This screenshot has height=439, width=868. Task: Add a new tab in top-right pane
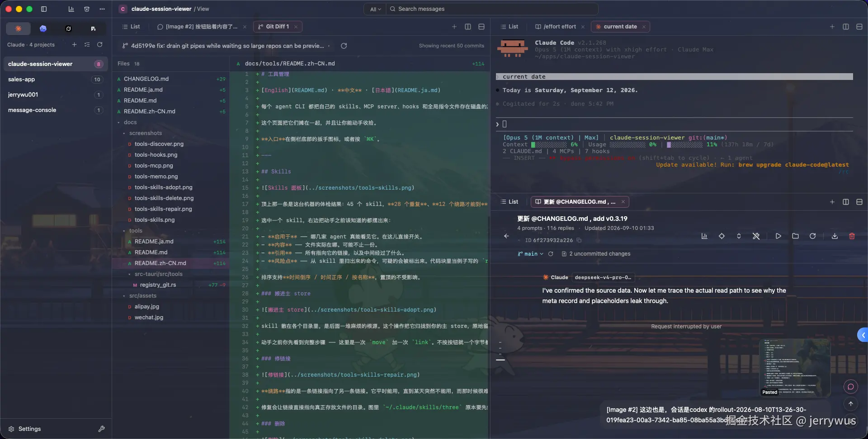click(x=832, y=27)
